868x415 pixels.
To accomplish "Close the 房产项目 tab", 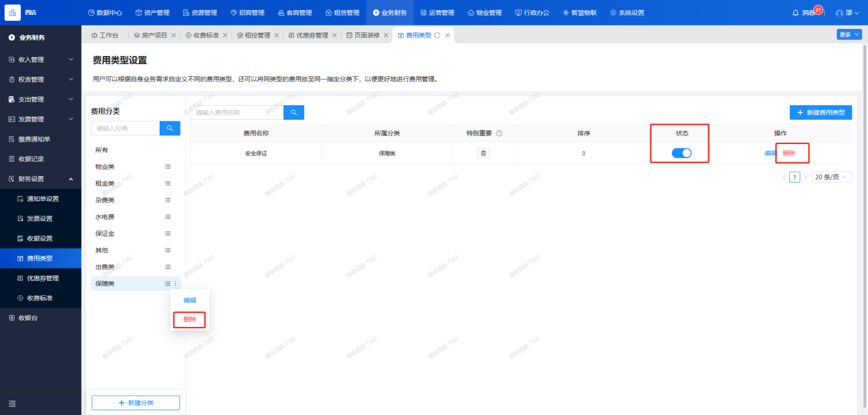I will (x=174, y=35).
